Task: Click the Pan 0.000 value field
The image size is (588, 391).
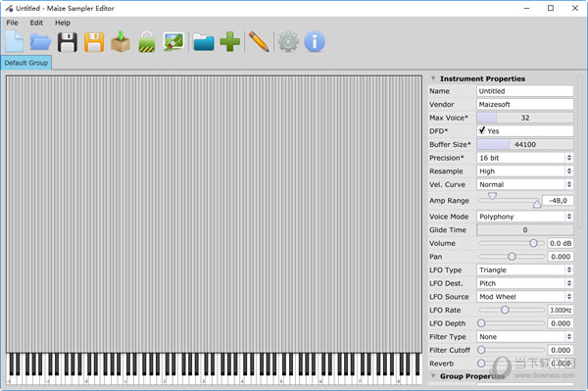Action: pyautogui.click(x=561, y=257)
